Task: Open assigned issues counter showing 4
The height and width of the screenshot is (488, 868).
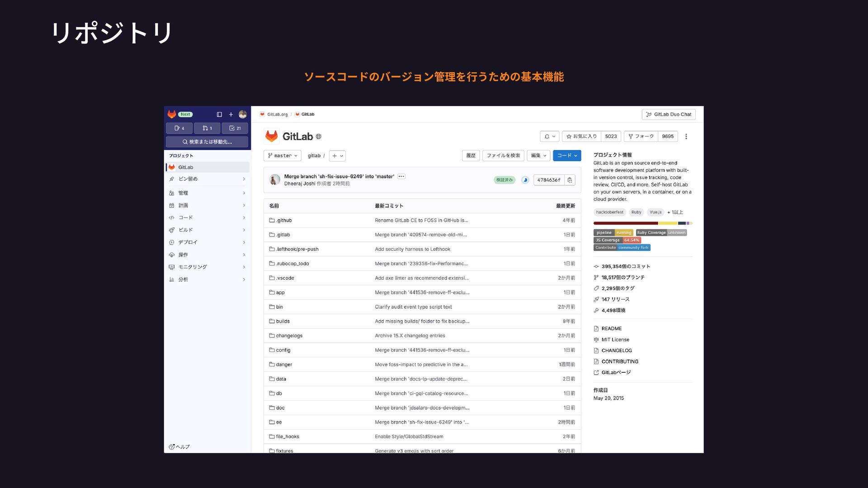Action: coord(179,128)
